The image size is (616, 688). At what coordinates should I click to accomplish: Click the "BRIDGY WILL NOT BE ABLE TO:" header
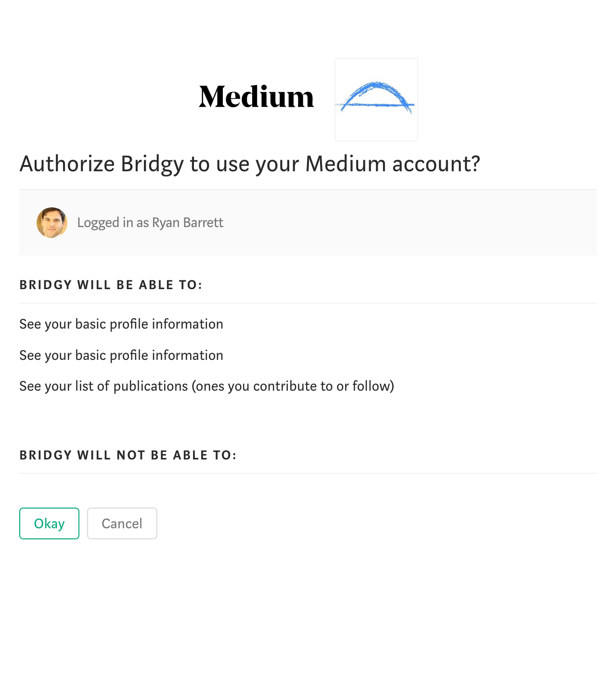coord(128,455)
